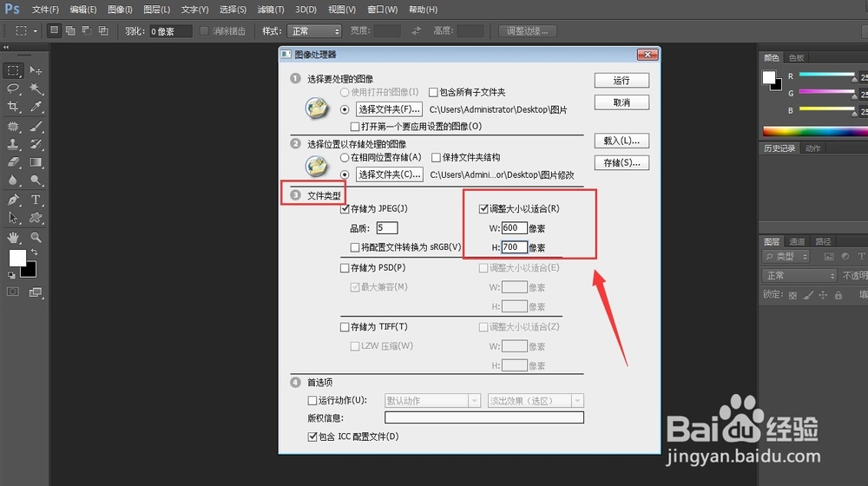Collapse the toolbox with double-arrow expander
Image resolution: width=868 pixels, height=486 pixels.
(x=6, y=47)
